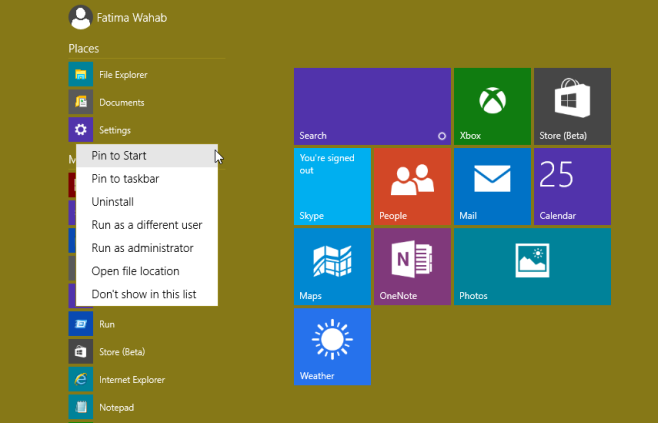
Task: Choose Open file location
Action: [x=147, y=271]
